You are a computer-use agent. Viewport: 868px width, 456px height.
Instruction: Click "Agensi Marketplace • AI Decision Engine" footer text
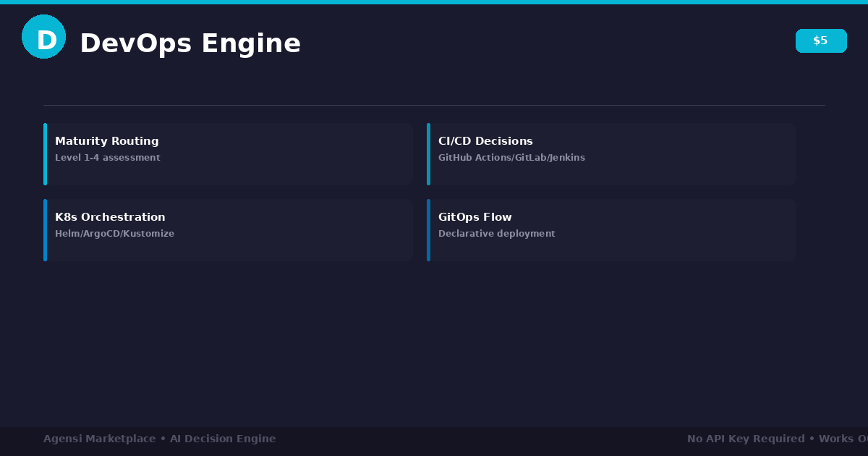159,439
